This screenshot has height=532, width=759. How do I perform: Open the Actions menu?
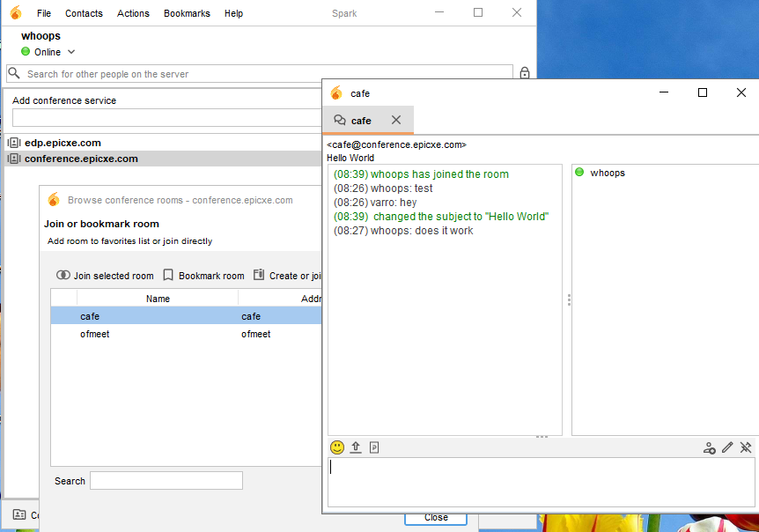pos(133,13)
